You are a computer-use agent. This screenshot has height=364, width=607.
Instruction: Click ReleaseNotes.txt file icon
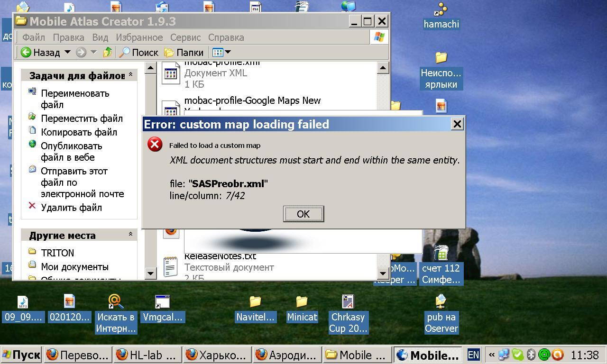click(171, 266)
